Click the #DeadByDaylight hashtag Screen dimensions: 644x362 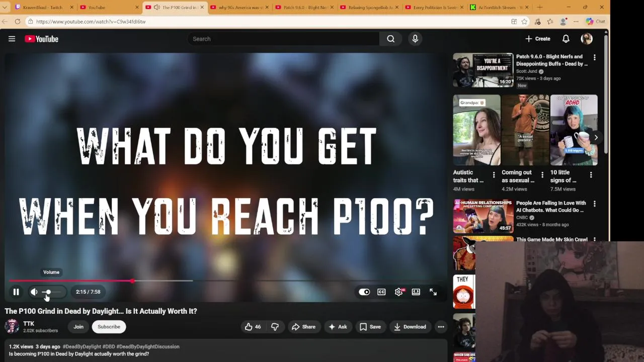(x=82, y=346)
